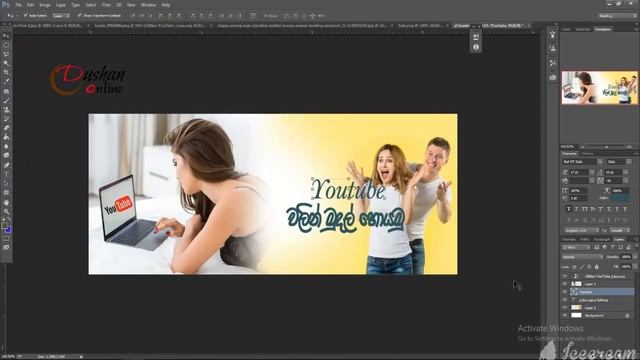Hide the layer just above Background via its eye icon
The image size is (640, 360).
(565, 308)
